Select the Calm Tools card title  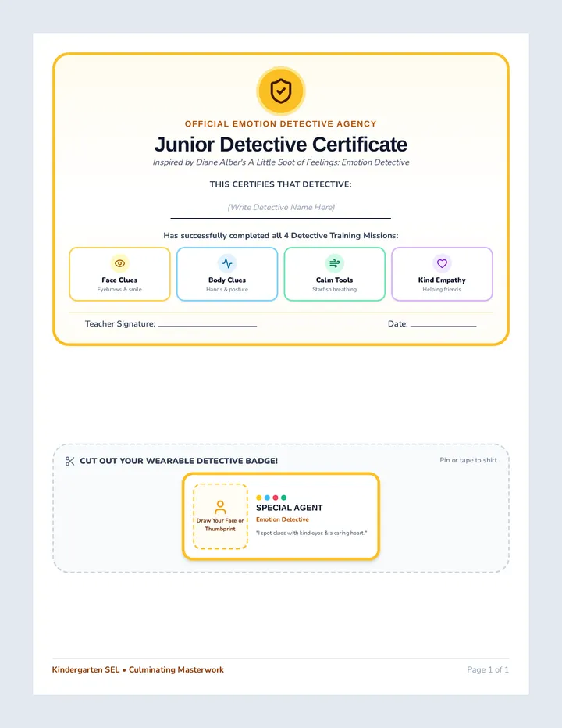(x=335, y=280)
